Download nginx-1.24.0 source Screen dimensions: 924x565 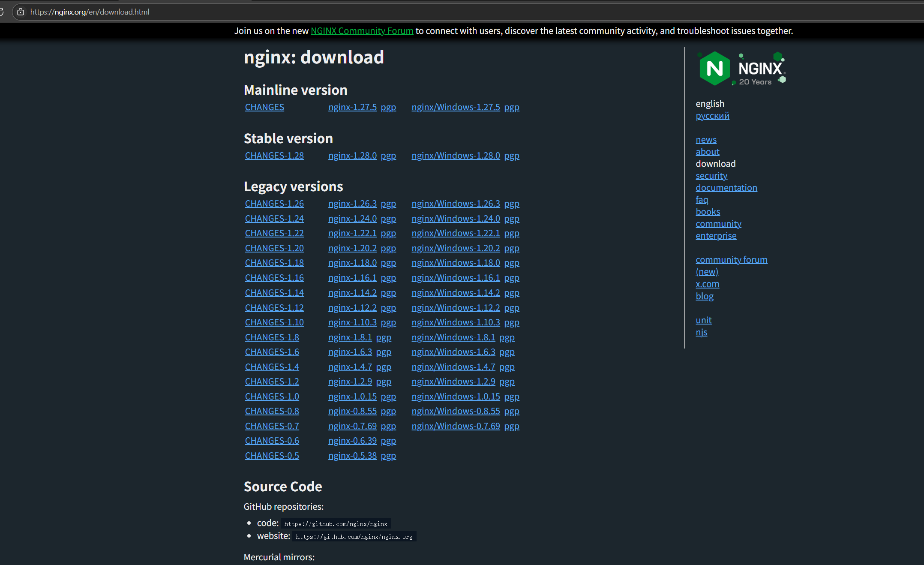(352, 219)
